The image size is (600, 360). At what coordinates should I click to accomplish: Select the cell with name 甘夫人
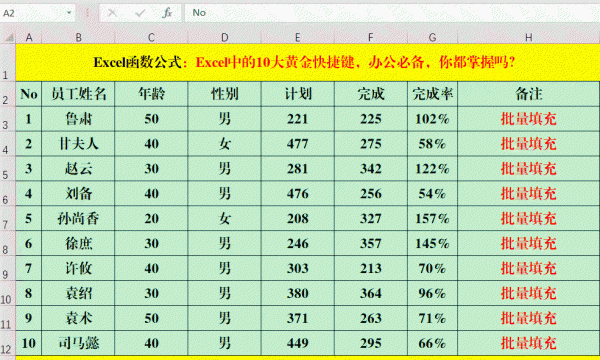78,144
